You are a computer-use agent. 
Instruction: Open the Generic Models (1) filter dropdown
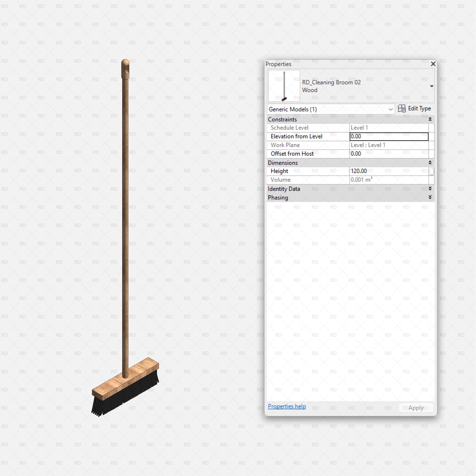[x=391, y=109]
